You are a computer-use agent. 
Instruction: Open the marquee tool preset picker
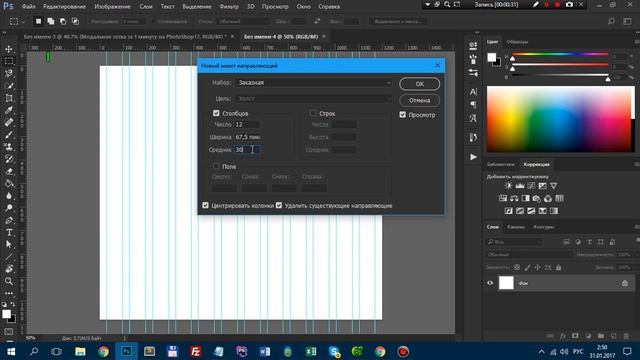(17, 21)
